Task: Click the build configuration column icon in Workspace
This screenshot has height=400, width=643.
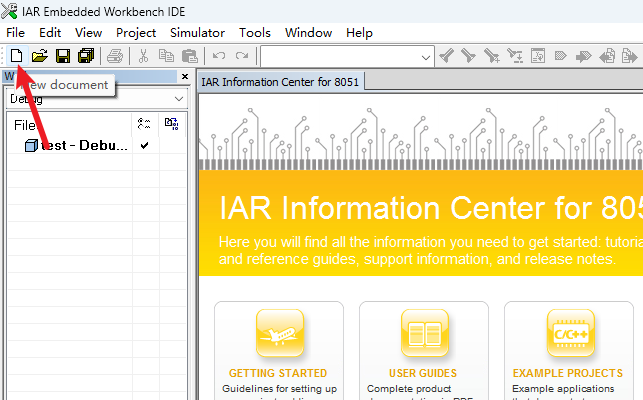Action: coord(144,124)
